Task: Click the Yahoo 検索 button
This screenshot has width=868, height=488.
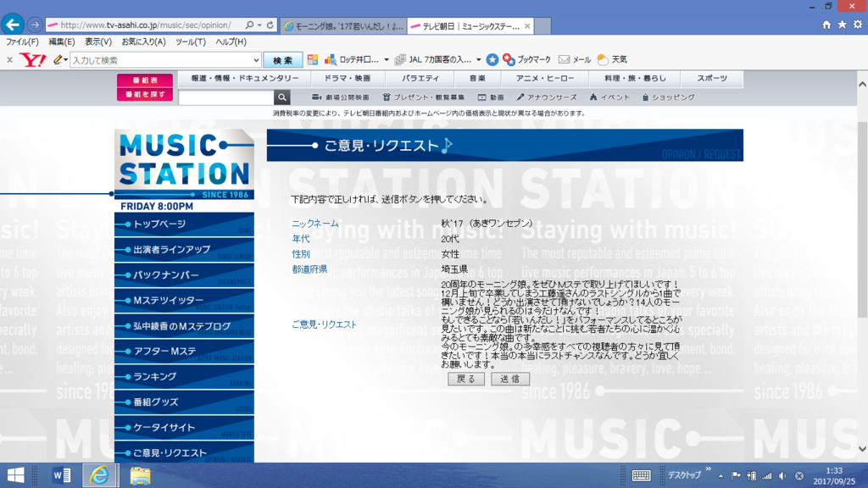Action: click(282, 60)
